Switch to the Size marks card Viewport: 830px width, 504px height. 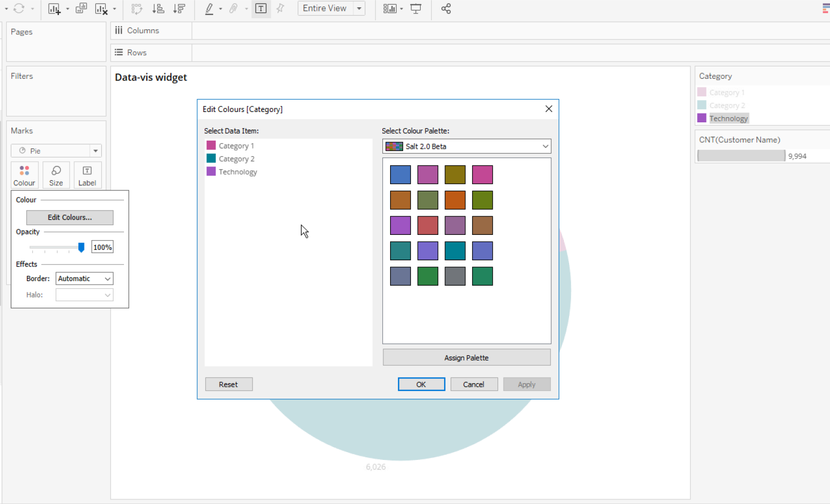(56, 175)
